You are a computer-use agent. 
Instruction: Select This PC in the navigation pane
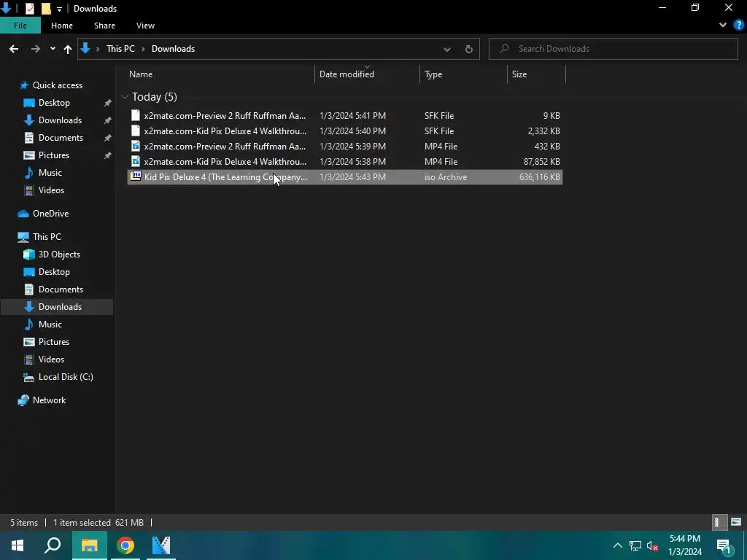pyautogui.click(x=47, y=237)
